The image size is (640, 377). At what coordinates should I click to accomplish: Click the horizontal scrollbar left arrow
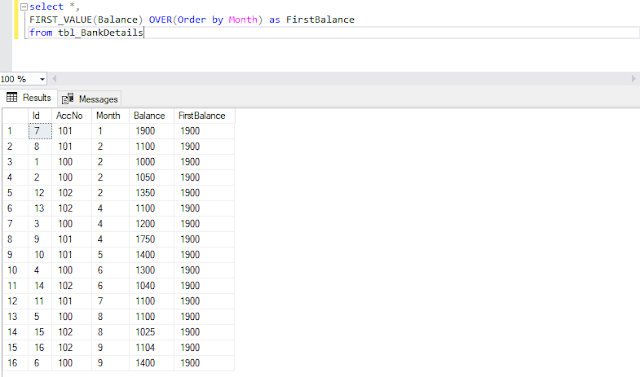pyautogui.click(x=54, y=79)
